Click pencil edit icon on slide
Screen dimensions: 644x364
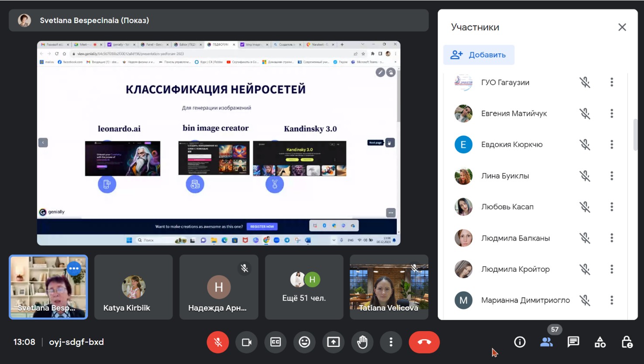pos(380,73)
